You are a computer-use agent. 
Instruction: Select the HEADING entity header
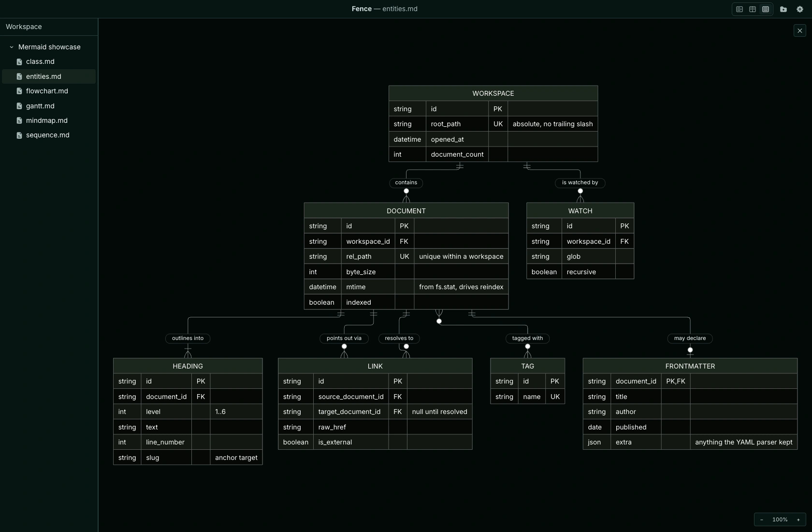coord(188,366)
